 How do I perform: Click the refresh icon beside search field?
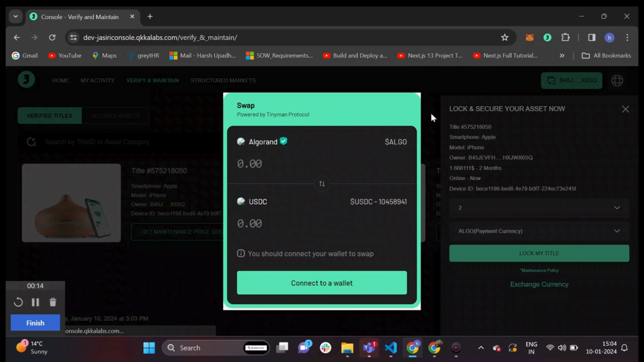(x=32, y=142)
